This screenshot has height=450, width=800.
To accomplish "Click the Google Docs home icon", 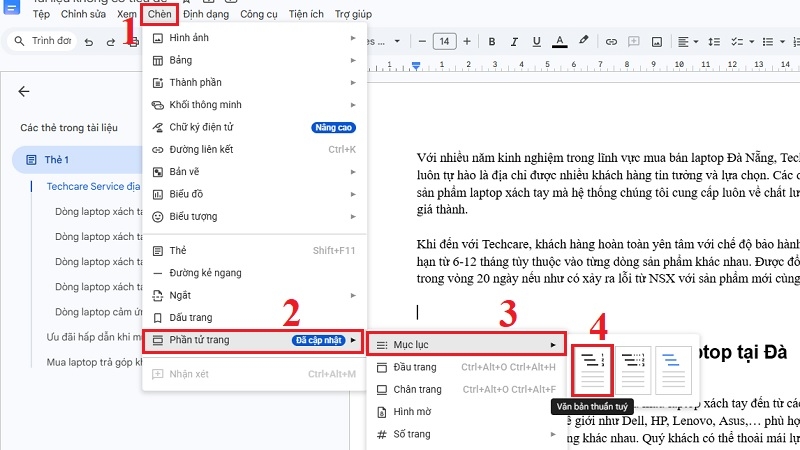I will pyautogui.click(x=11, y=7).
